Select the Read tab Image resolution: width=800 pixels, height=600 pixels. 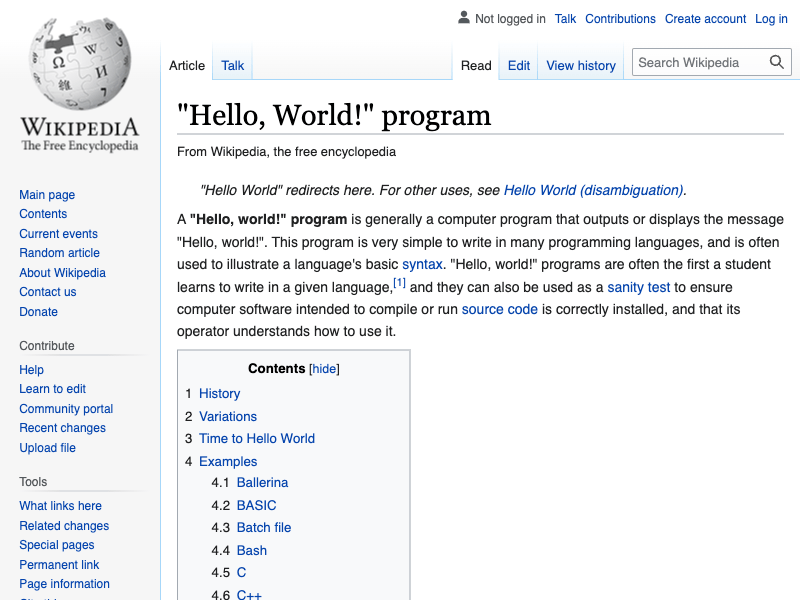tap(476, 66)
